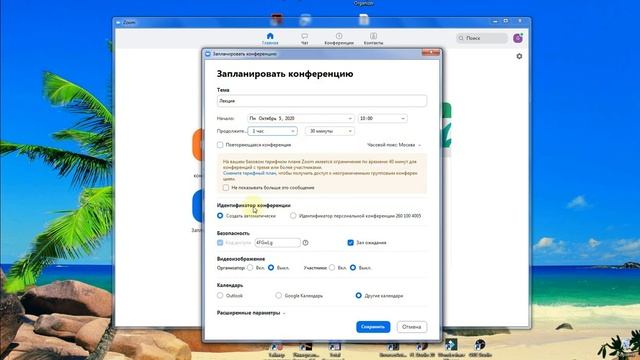The height and width of the screenshot is (360, 640).
Task: Go to the Контакты tab
Action: coord(373,39)
